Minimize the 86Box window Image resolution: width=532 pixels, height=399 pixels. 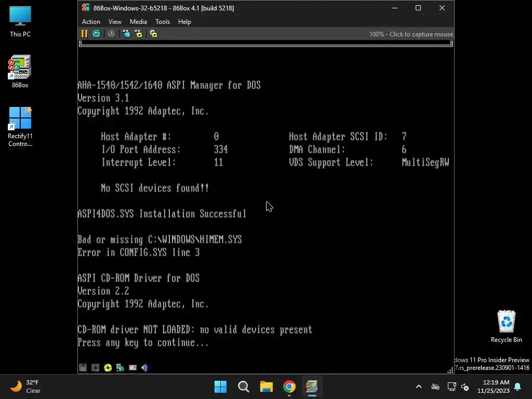tap(395, 8)
